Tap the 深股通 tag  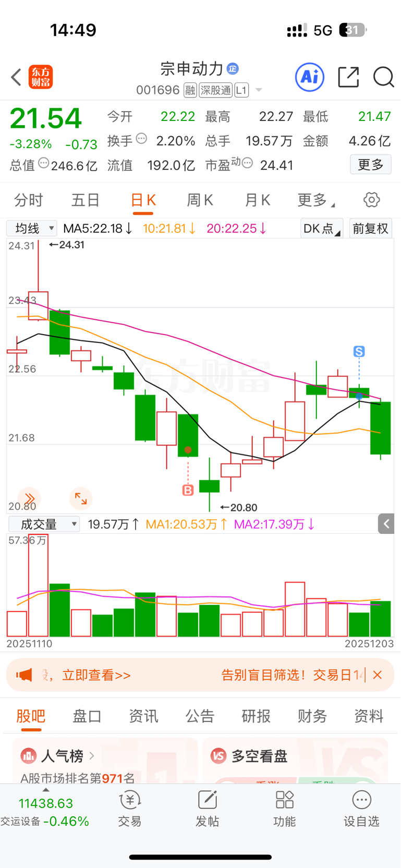click(x=215, y=90)
